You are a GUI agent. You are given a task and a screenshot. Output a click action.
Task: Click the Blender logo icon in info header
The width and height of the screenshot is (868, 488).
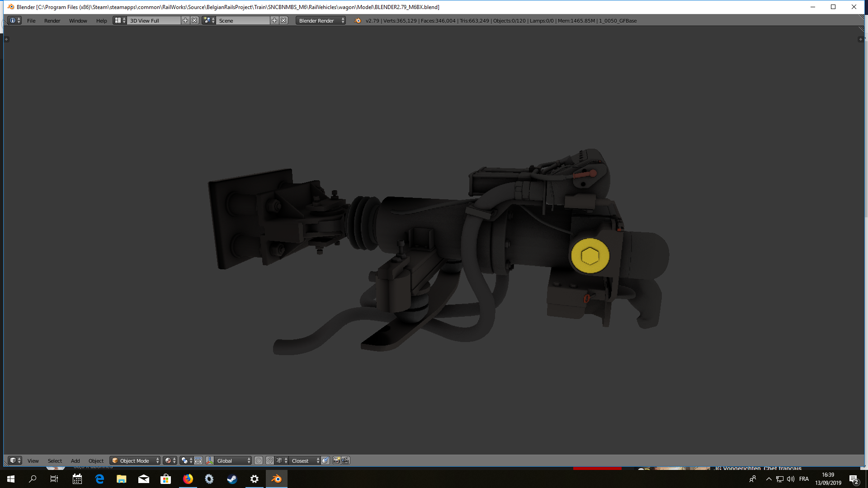coord(358,20)
